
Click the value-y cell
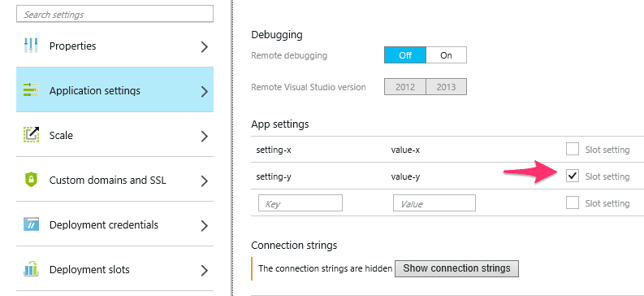tap(405, 176)
